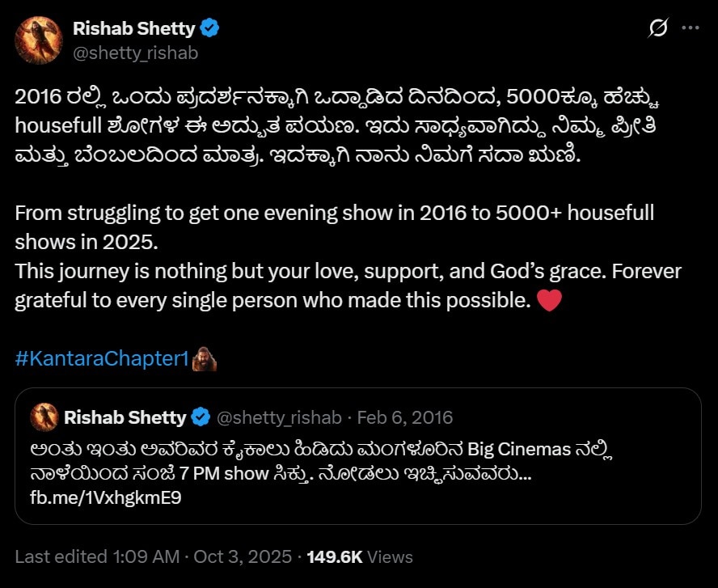
Task: Click the hashtag emoji icon after KantaraChapter1
Action: [205, 358]
